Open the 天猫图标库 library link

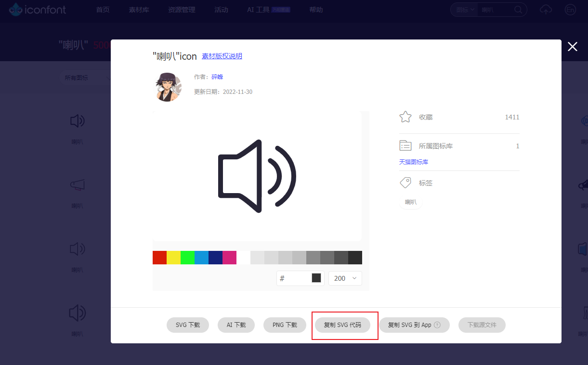[414, 162]
